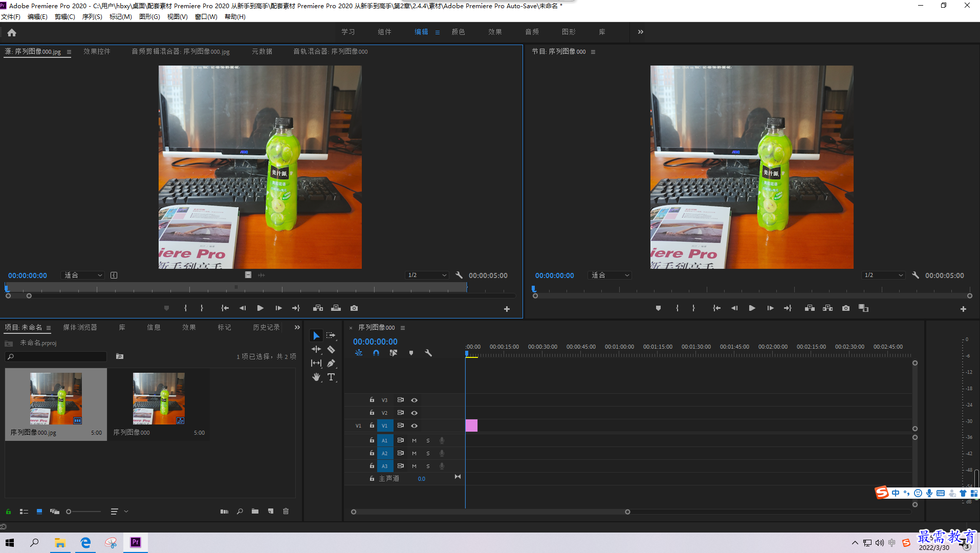Click Overwrite button in Source monitor

click(336, 308)
